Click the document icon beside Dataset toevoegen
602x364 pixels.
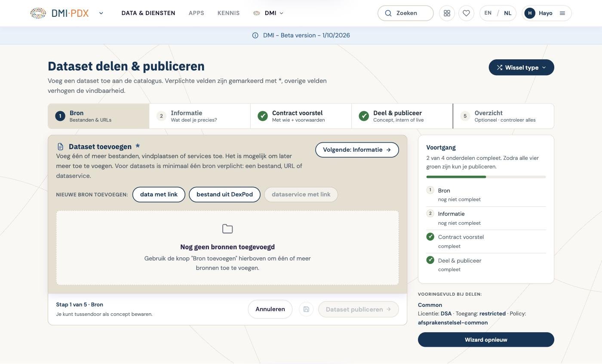pyautogui.click(x=60, y=147)
